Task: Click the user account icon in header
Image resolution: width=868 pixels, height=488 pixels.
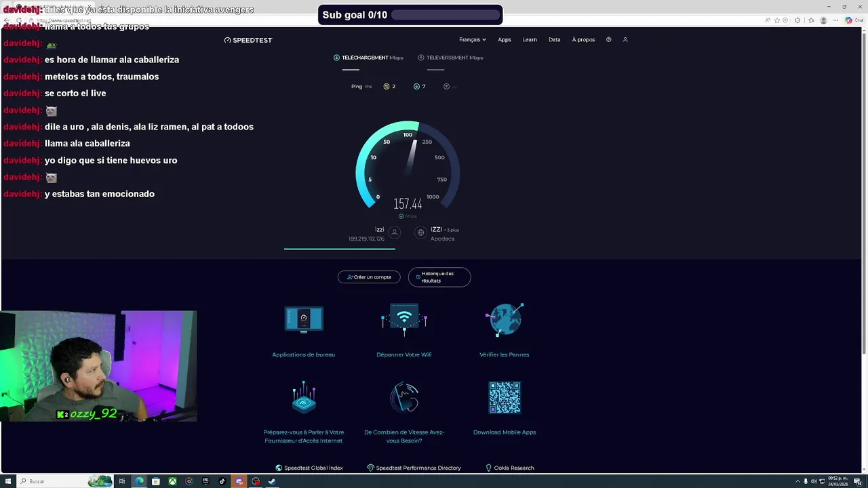Action: click(625, 39)
